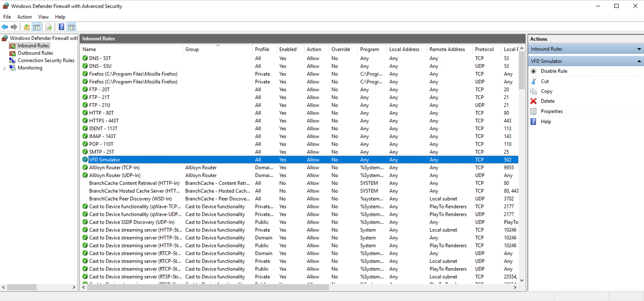Click the Copy action link

547,91
